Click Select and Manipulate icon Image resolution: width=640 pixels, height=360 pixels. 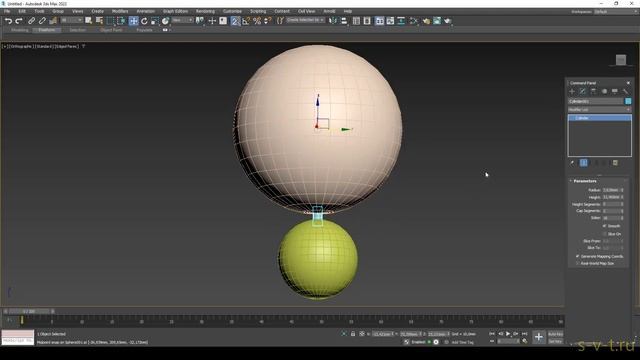pos(212,21)
